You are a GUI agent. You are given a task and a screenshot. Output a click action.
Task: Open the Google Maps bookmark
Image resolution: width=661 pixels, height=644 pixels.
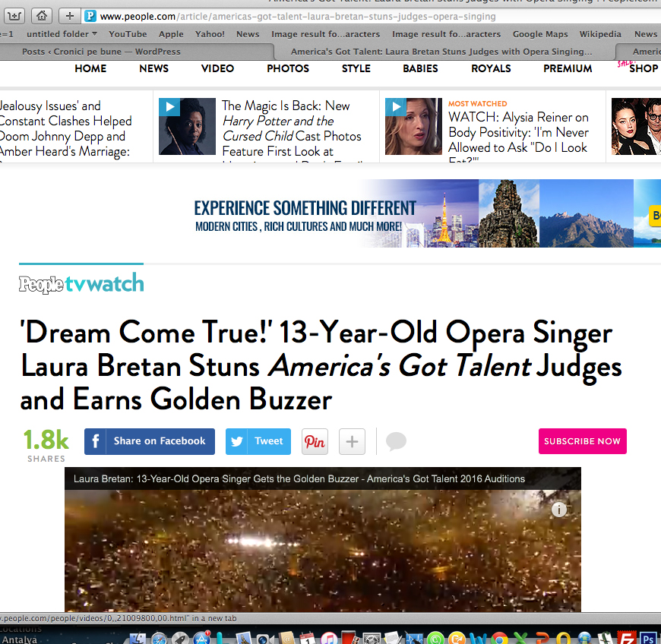click(540, 34)
